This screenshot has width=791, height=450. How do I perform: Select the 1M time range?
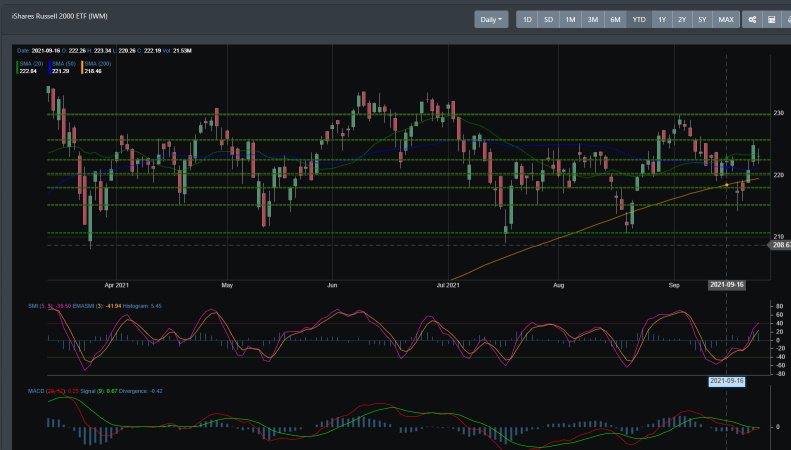pyautogui.click(x=570, y=20)
